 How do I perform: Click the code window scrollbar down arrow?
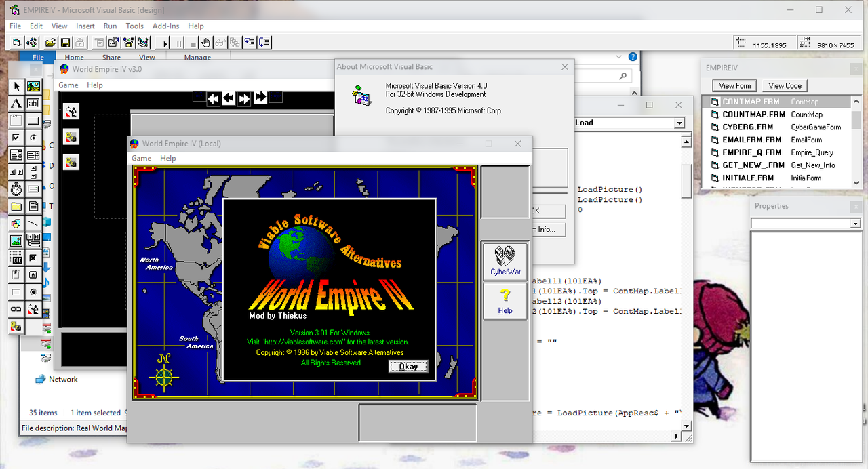tap(687, 426)
